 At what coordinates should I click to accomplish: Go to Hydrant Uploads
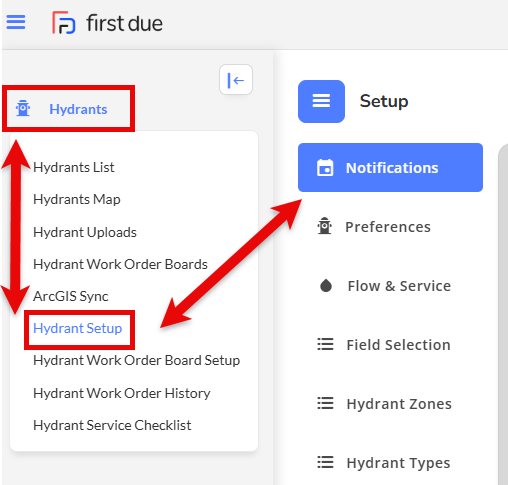85,232
